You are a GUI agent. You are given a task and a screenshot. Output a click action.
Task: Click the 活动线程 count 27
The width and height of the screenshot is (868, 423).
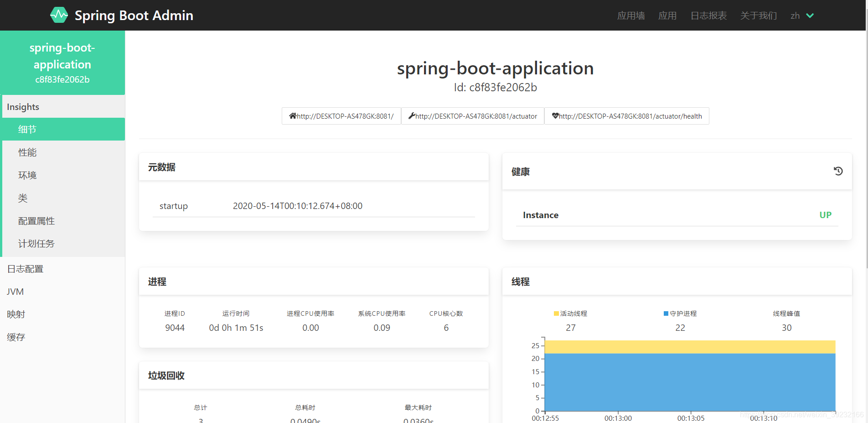point(571,328)
